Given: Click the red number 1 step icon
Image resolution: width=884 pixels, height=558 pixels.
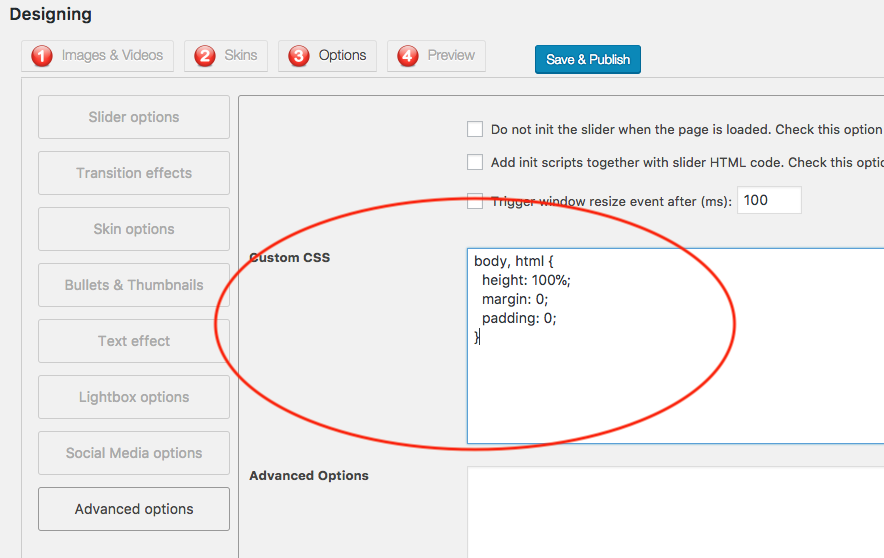Looking at the screenshot, I should 42,56.
